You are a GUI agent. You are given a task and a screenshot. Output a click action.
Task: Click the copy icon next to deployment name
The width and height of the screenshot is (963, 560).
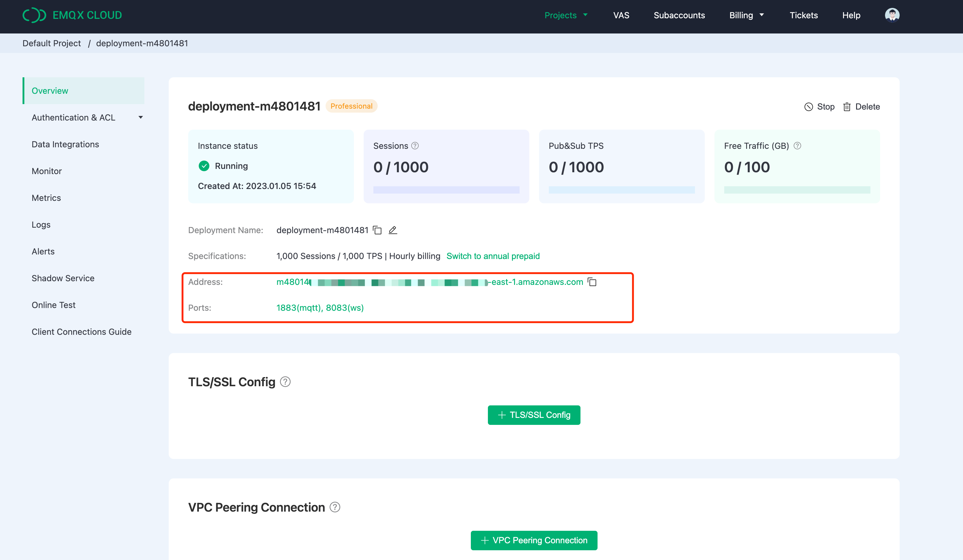(378, 230)
